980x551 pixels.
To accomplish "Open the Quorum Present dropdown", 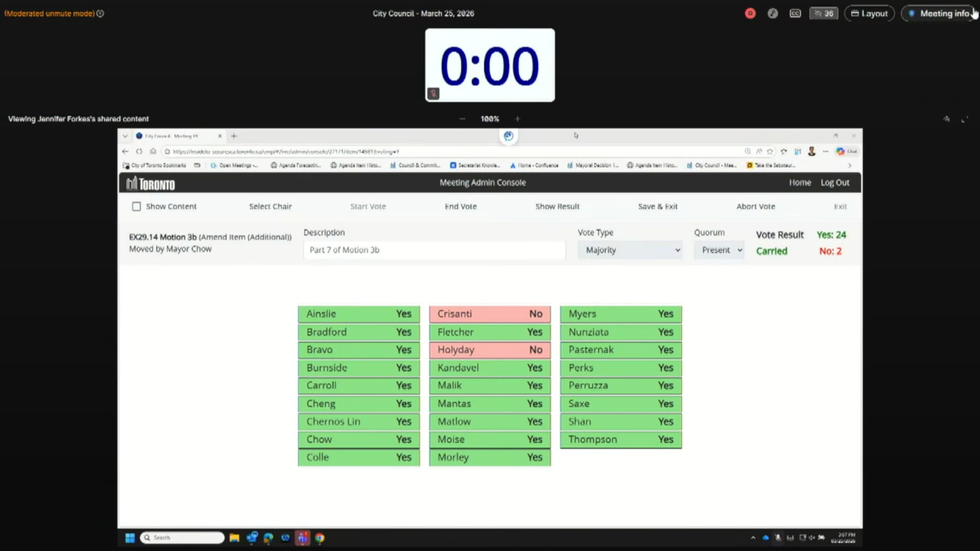I will coord(719,250).
